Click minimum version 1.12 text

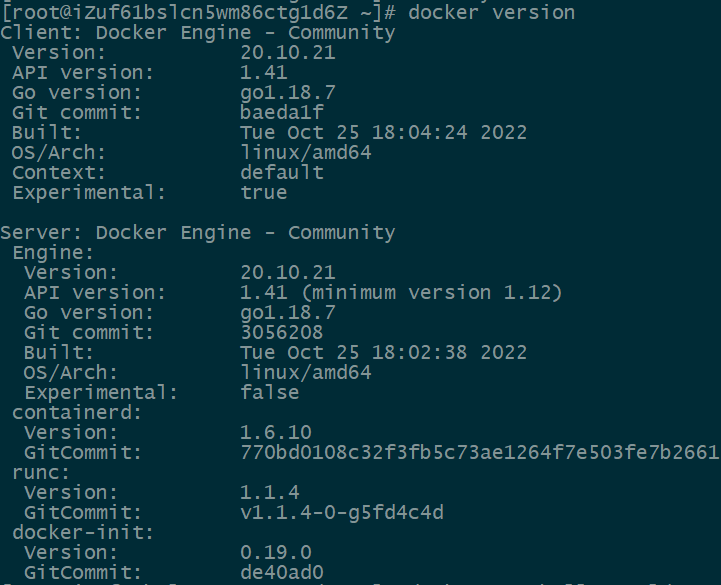coord(431,293)
